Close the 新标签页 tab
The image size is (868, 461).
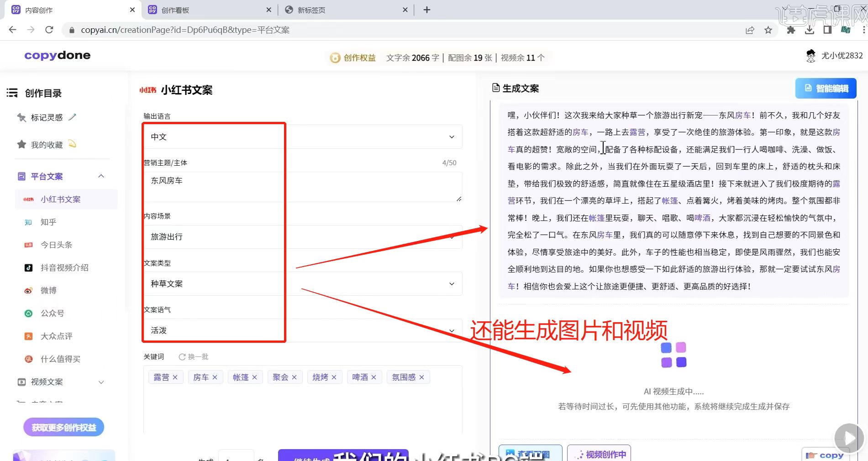click(405, 10)
